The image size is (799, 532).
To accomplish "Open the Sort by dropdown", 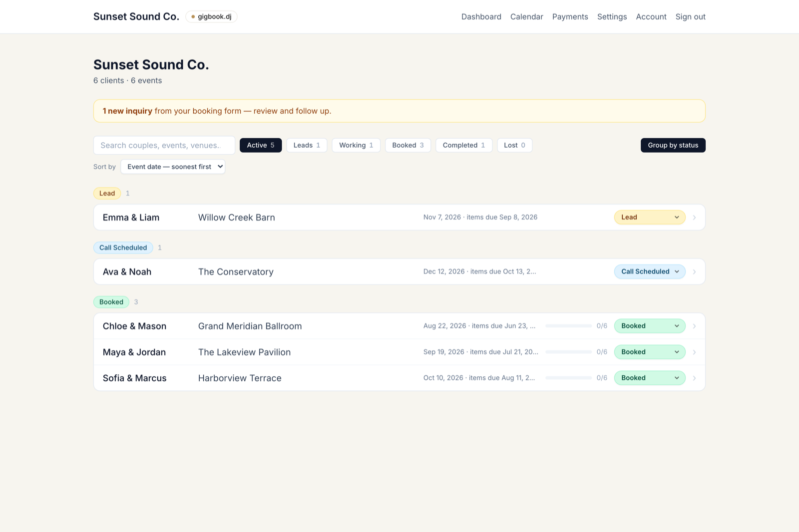I will point(173,167).
